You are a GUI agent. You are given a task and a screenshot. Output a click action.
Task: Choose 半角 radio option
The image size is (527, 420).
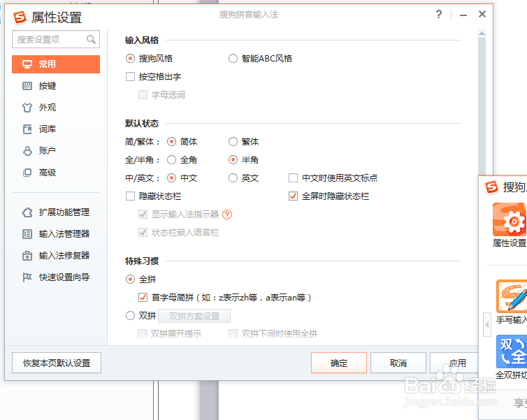point(233,159)
